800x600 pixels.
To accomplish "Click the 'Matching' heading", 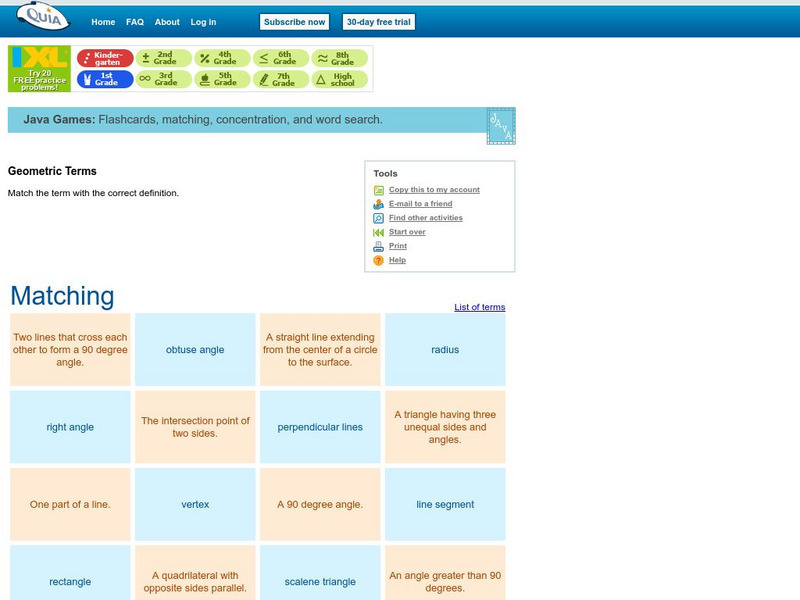I will pyautogui.click(x=62, y=296).
